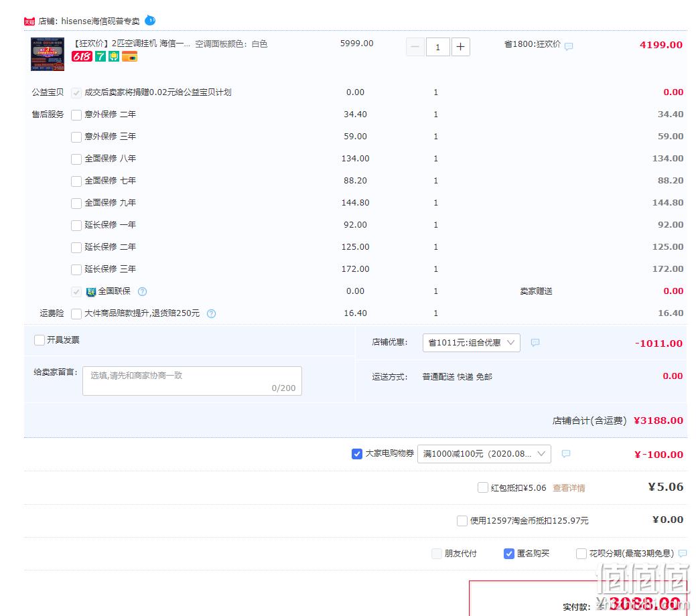The height and width of the screenshot is (616, 696).
Task: Check the 红包抵扣¥5.06 checkbox
Action: point(483,487)
